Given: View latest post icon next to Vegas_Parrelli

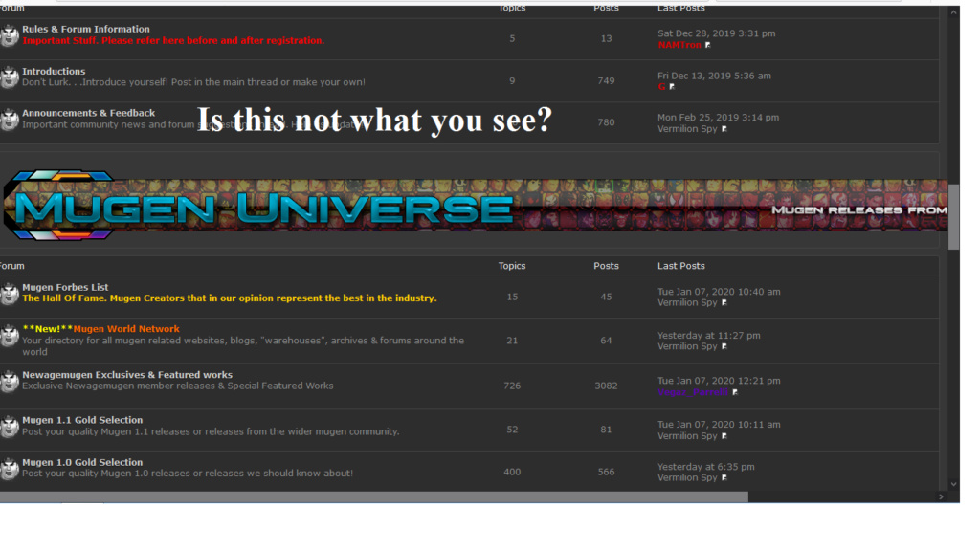Looking at the screenshot, I should [735, 392].
